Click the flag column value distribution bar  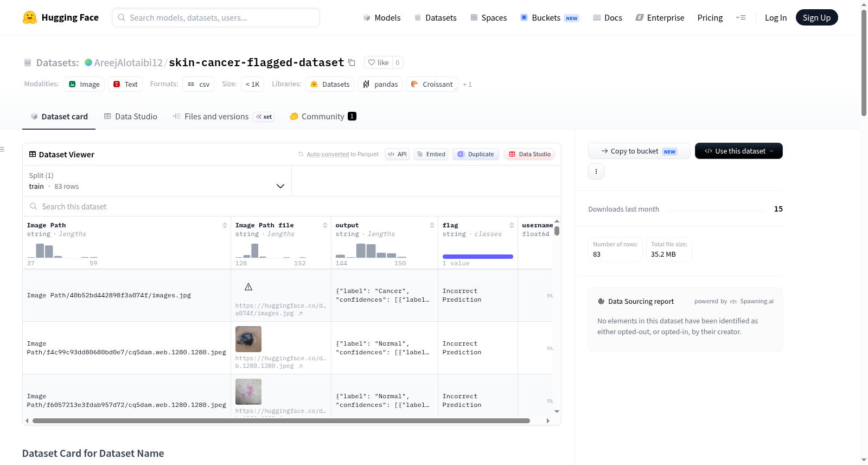pos(478,257)
